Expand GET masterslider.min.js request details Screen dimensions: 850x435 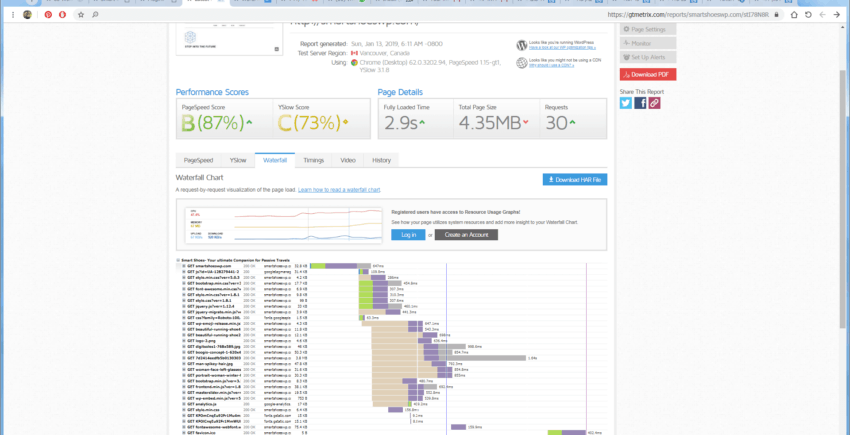point(184,392)
